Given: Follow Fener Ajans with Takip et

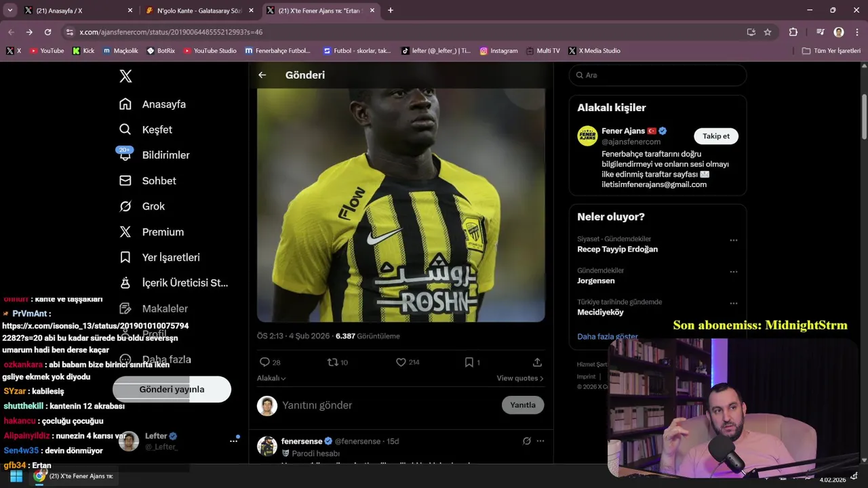Looking at the screenshot, I should [x=716, y=136].
